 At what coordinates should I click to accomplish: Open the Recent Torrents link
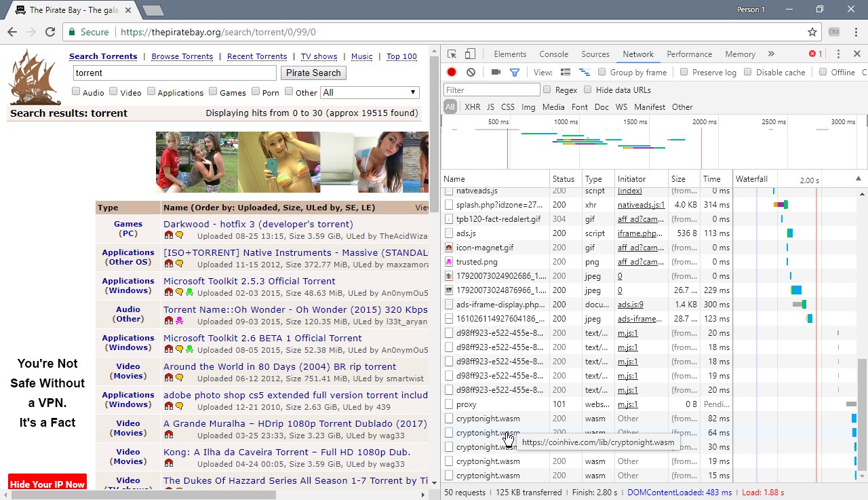point(257,56)
